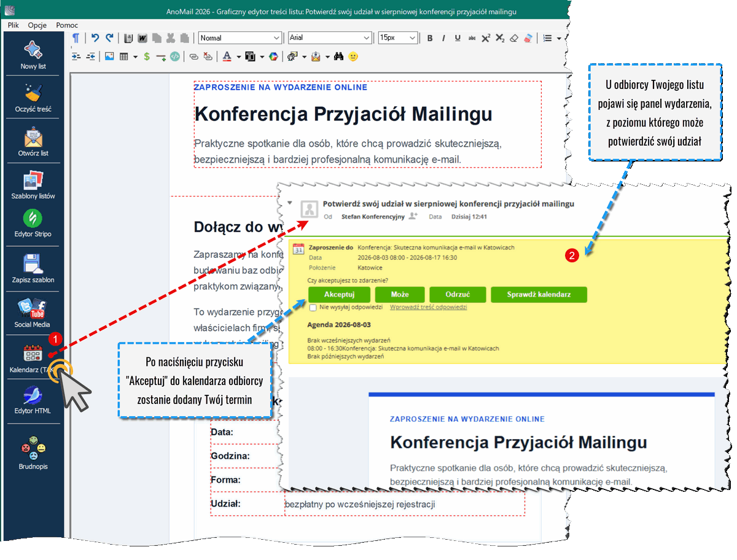Open the color wheel picker icon

click(274, 56)
